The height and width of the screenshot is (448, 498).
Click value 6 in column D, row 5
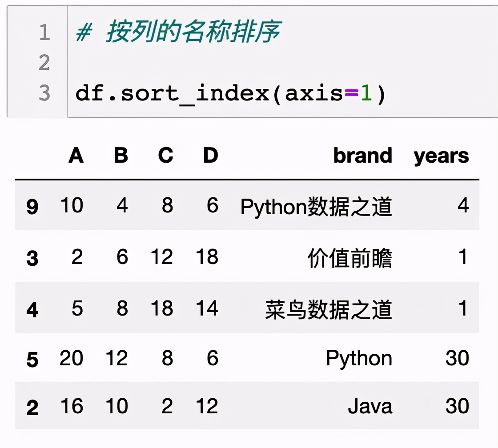[x=213, y=358]
